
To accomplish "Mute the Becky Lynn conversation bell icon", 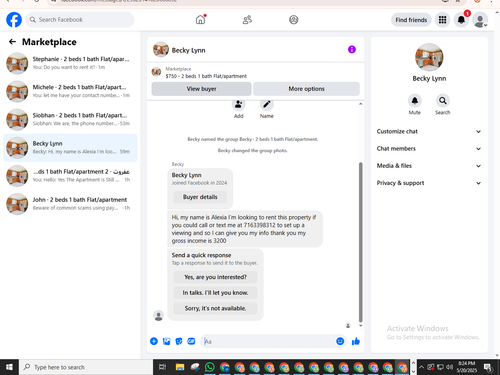I will coord(415,100).
